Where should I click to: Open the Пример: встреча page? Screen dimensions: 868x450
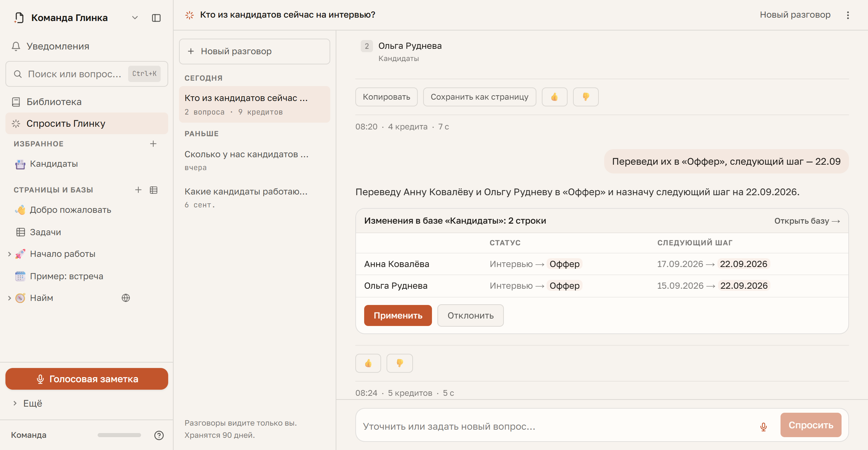[x=87, y=276]
